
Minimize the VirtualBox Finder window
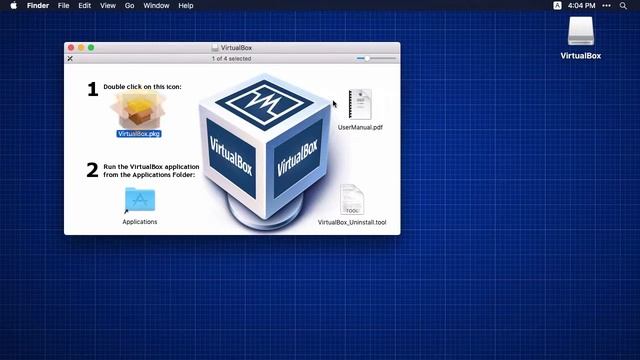(81, 48)
